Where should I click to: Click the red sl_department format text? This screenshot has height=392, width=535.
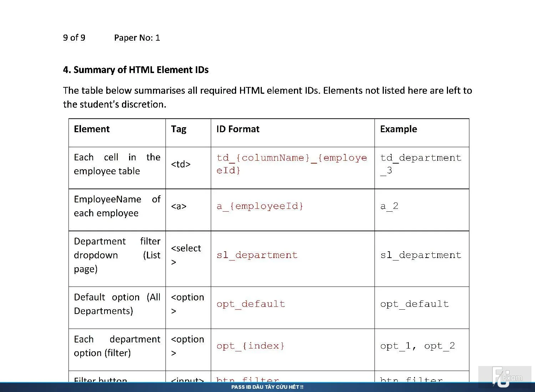tap(257, 255)
